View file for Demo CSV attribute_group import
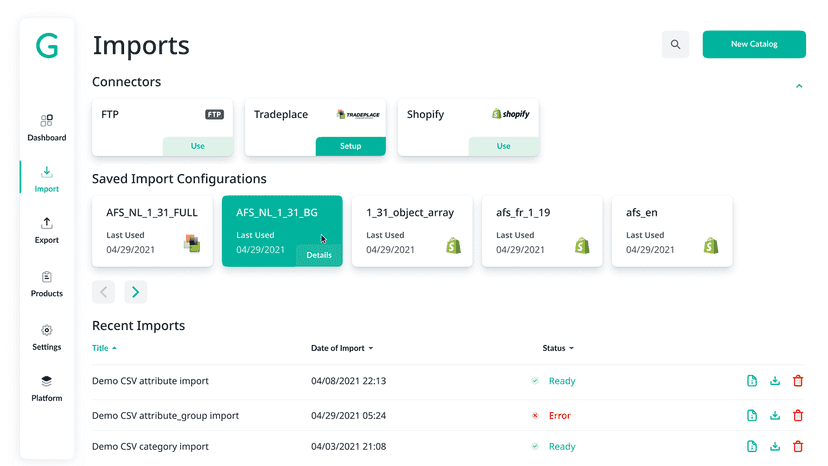Screen dimensions: 828x466 pos(752,416)
